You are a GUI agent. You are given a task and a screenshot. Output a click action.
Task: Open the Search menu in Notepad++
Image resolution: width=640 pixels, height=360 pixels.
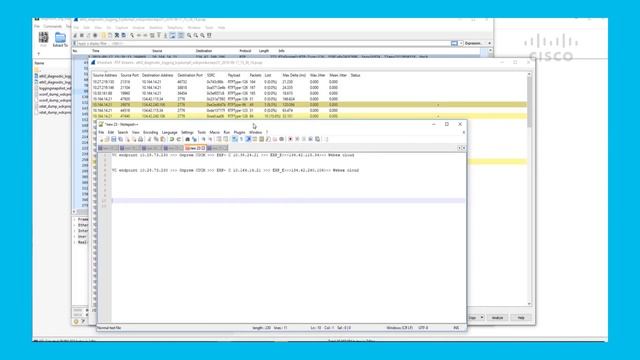click(123, 132)
